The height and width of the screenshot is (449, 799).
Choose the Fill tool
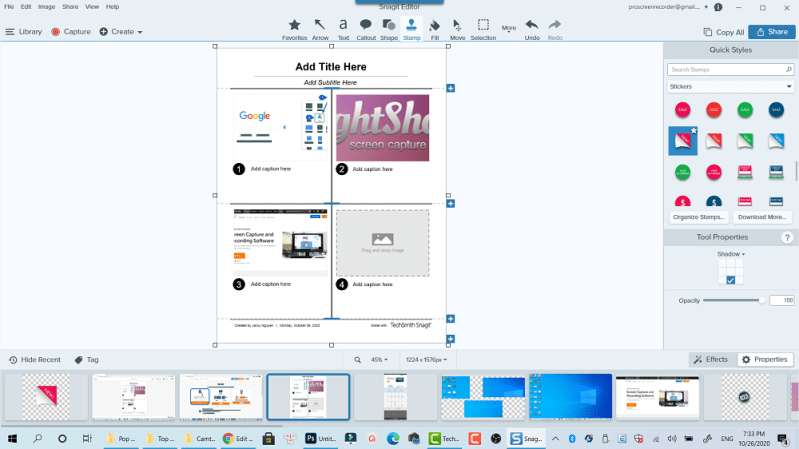pos(435,28)
